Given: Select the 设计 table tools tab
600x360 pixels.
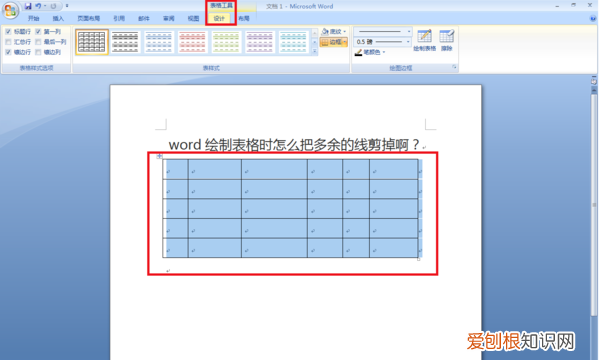Looking at the screenshot, I should [x=219, y=18].
